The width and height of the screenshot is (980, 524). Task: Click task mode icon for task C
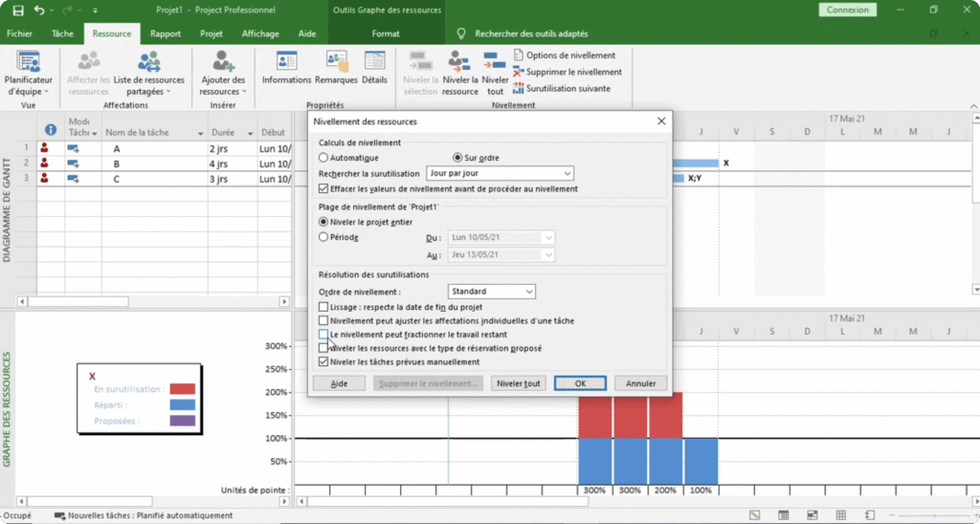73,179
